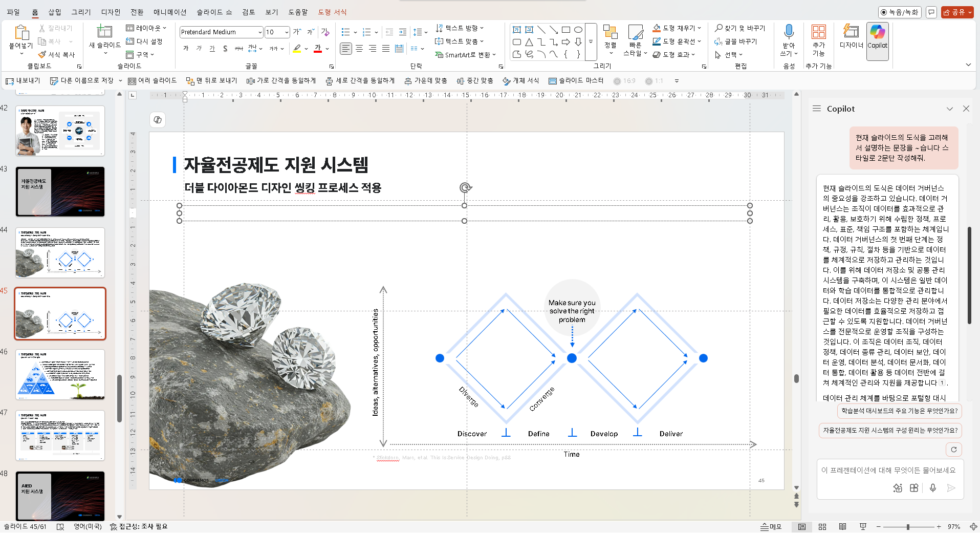This screenshot has width=980, height=533.
Task: Select the oval shape in the shapes gallery
Action: [578, 30]
